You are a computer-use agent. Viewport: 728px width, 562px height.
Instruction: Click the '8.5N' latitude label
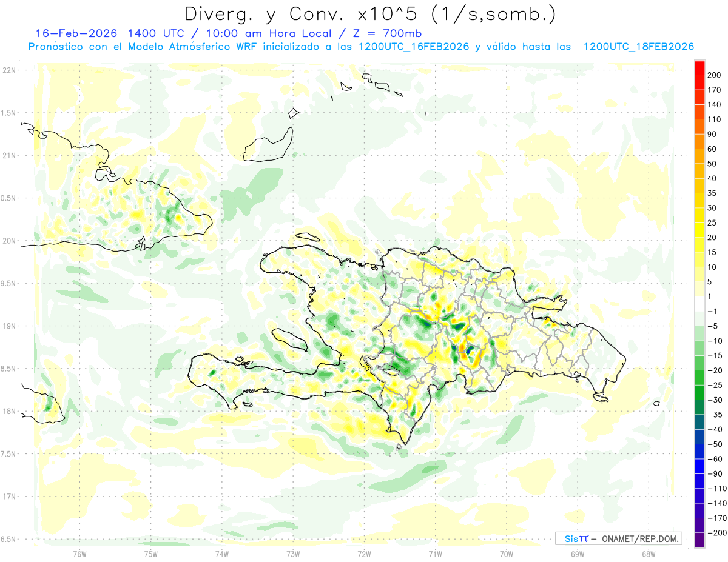(8, 369)
